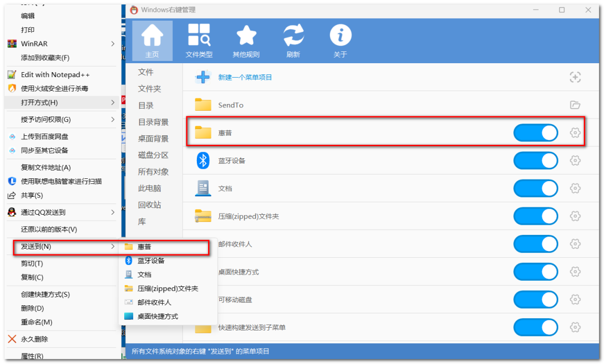604x364 pixels.
Task: Click the SendTo folder icon
Action: click(x=202, y=105)
